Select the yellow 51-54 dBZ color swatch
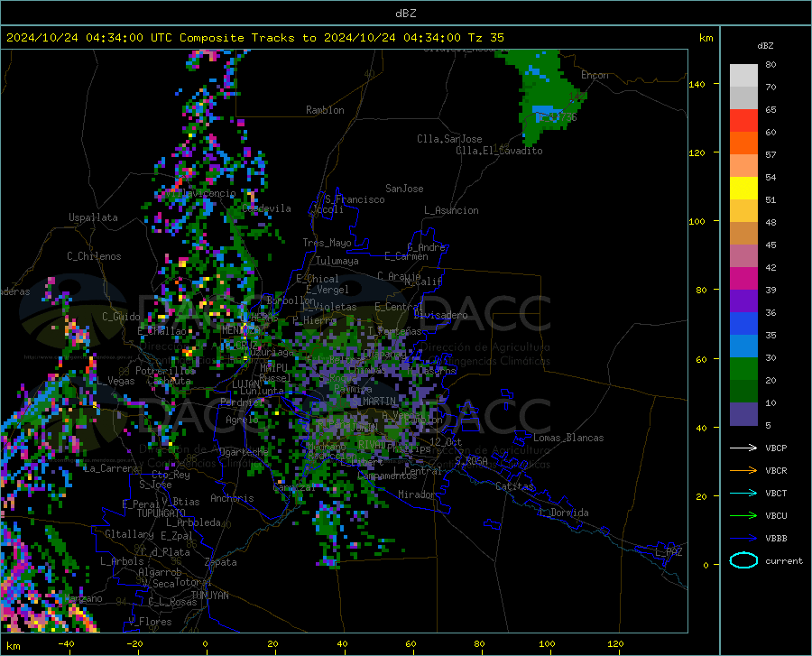 [x=743, y=189]
